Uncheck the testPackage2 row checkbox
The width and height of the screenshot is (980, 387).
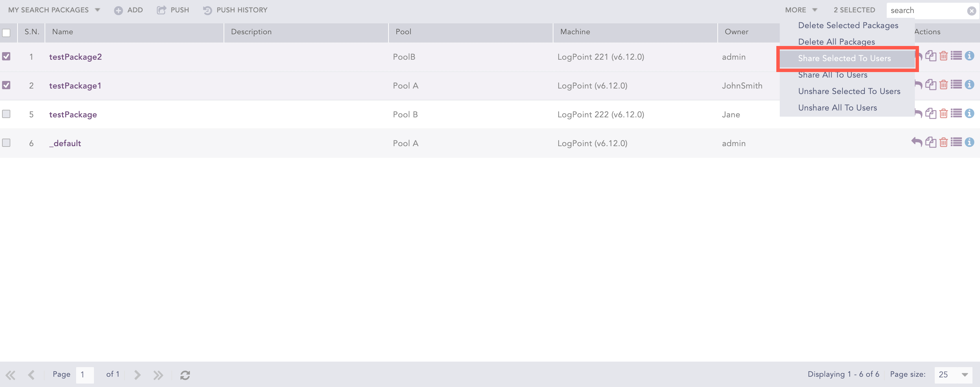[7, 56]
